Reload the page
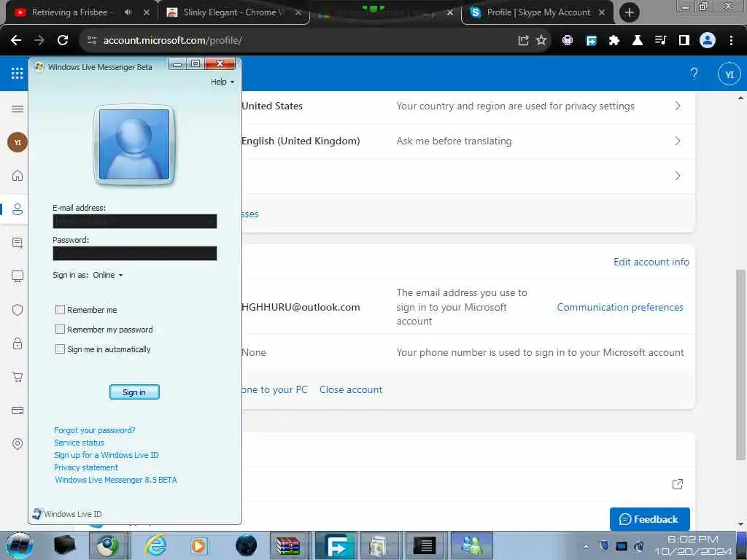 click(x=63, y=40)
